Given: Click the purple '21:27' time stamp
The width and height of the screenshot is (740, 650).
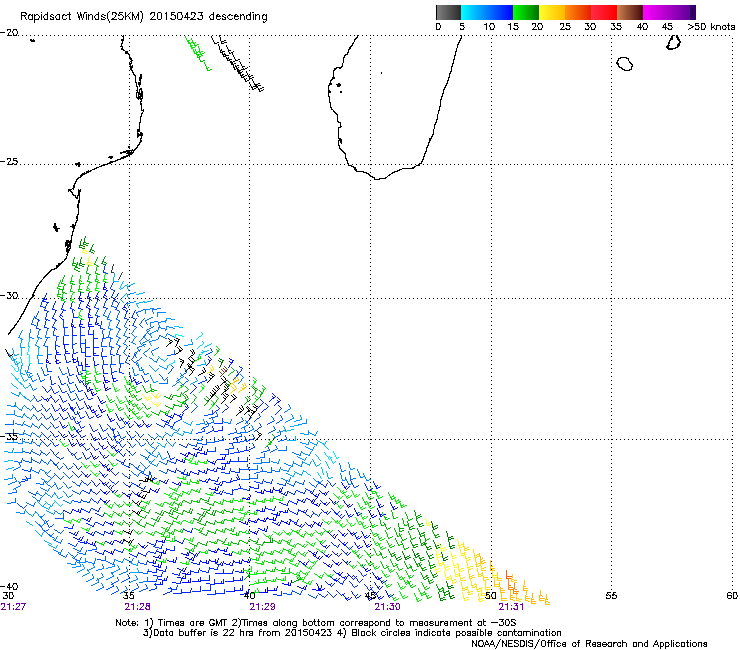Looking at the screenshot, I should pos(13,607).
